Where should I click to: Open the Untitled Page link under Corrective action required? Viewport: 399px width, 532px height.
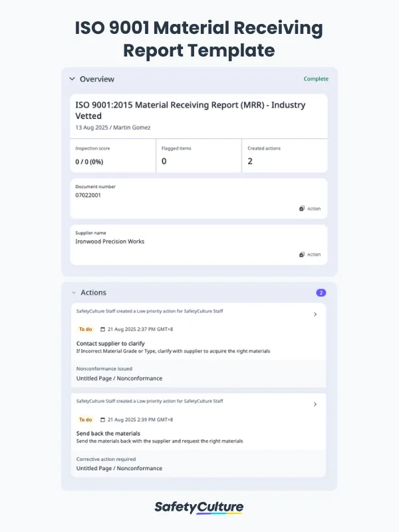(x=119, y=468)
